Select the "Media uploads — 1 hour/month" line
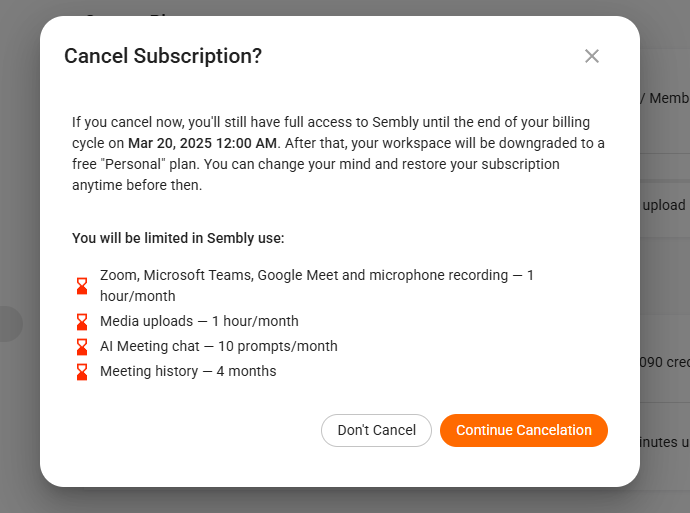690x513 pixels. coord(199,321)
